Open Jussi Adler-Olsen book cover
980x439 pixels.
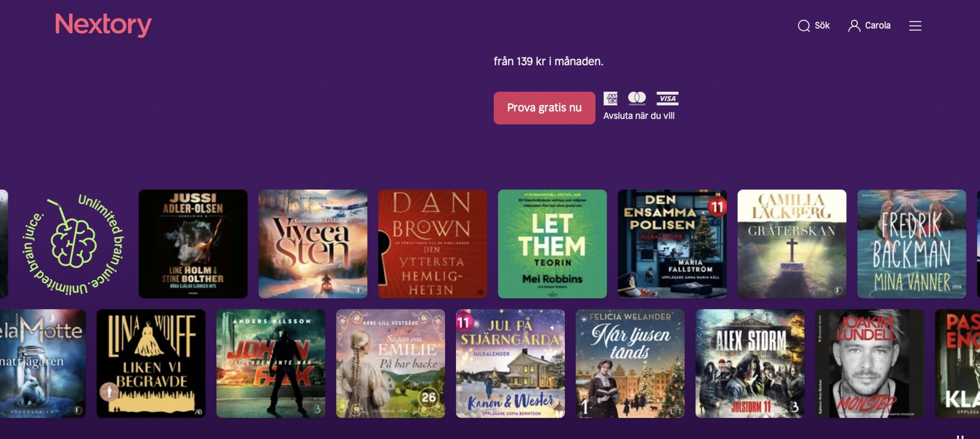click(x=193, y=244)
